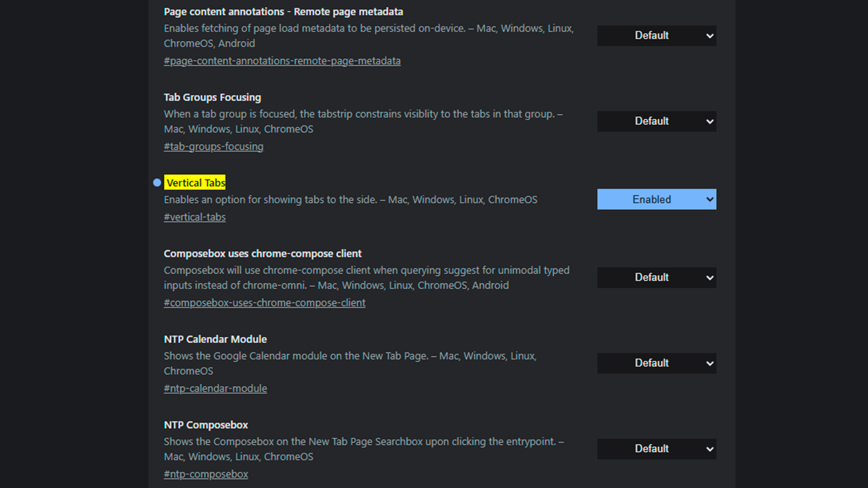Screen dimensions: 868x488
Task: Open the Vertical Tabs dropdown showing Enabled
Action: 656,199
